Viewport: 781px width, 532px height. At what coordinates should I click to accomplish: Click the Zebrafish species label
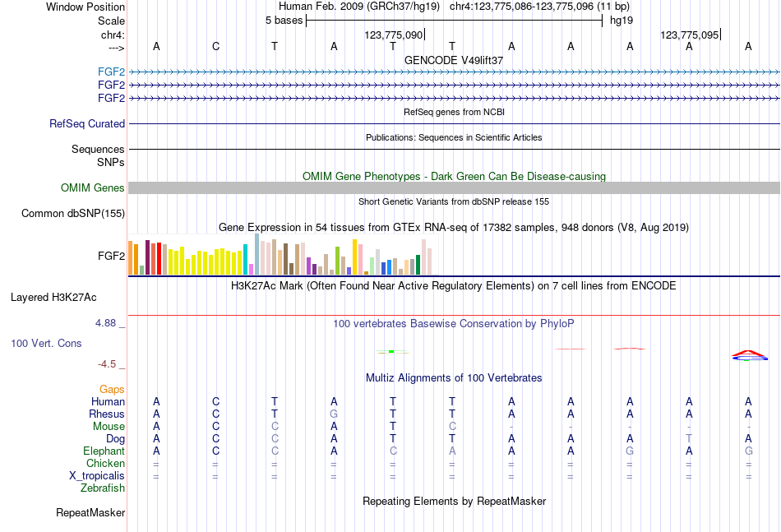coord(103,488)
